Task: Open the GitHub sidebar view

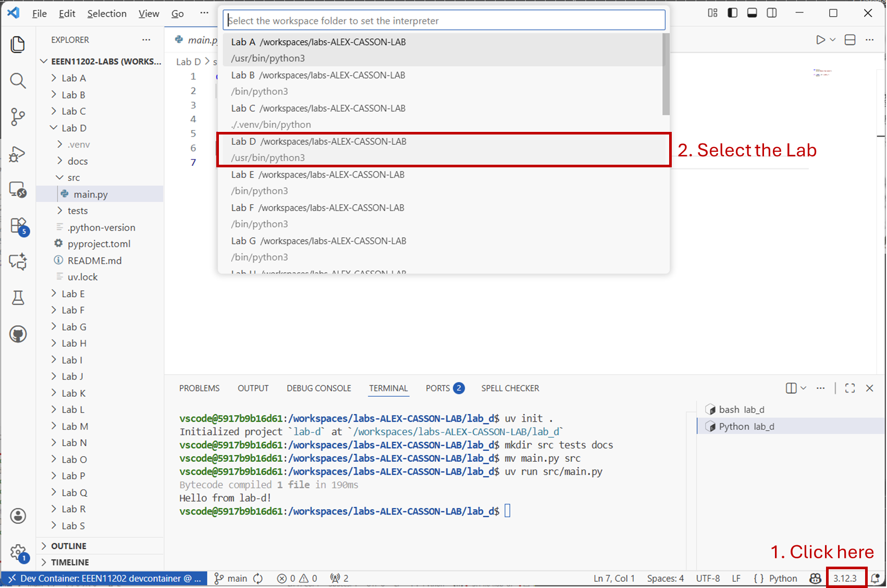Action: (x=18, y=334)
